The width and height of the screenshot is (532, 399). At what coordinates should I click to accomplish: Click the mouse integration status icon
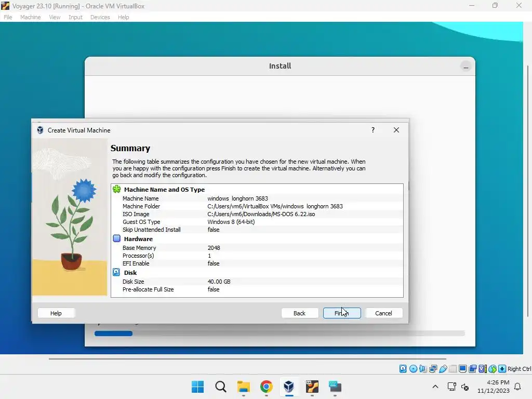click(493, 369)
